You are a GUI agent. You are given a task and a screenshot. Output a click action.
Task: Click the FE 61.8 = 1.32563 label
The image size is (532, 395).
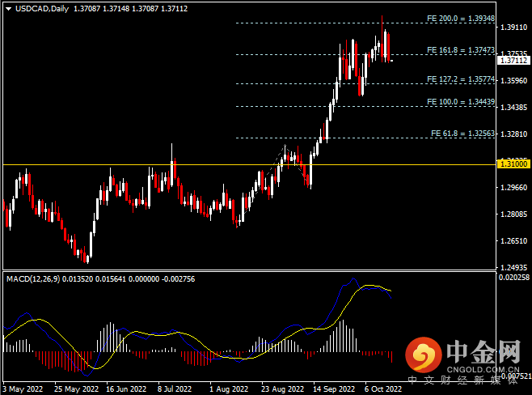point(462,133)
